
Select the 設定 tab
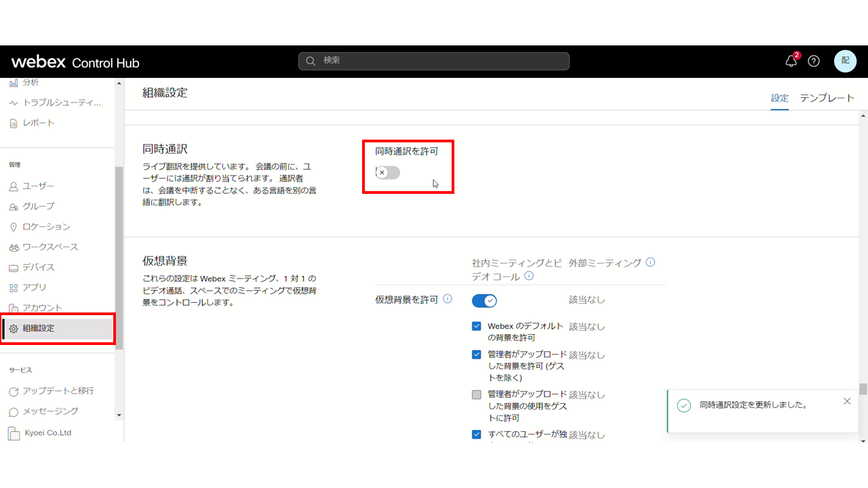tap(779, 98)
